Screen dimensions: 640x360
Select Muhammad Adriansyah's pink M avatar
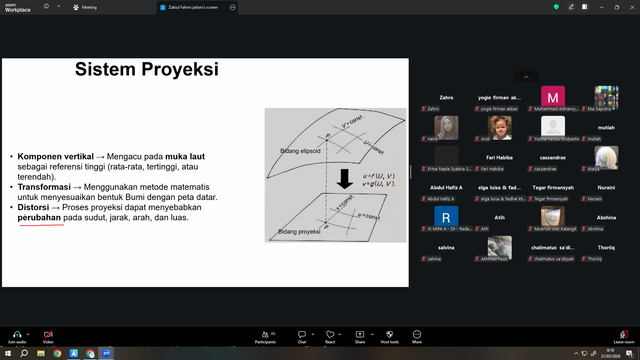pyautogui.click(x=553, y=97)
